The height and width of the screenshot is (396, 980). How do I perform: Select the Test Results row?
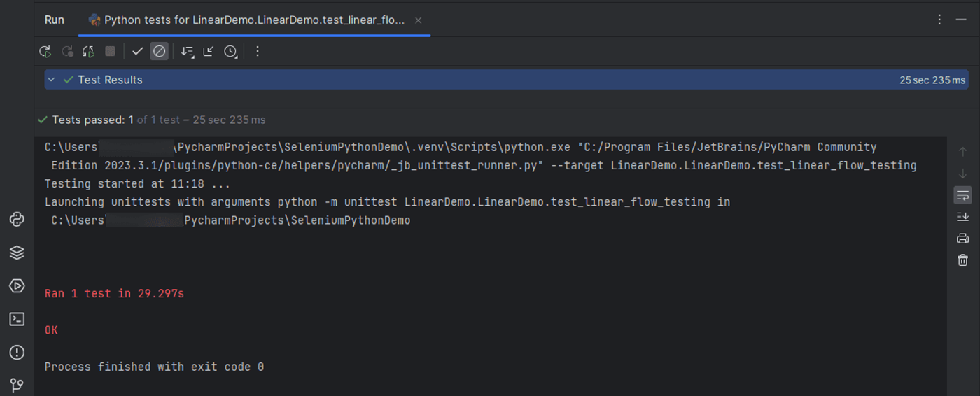click(x=506, y=80)
